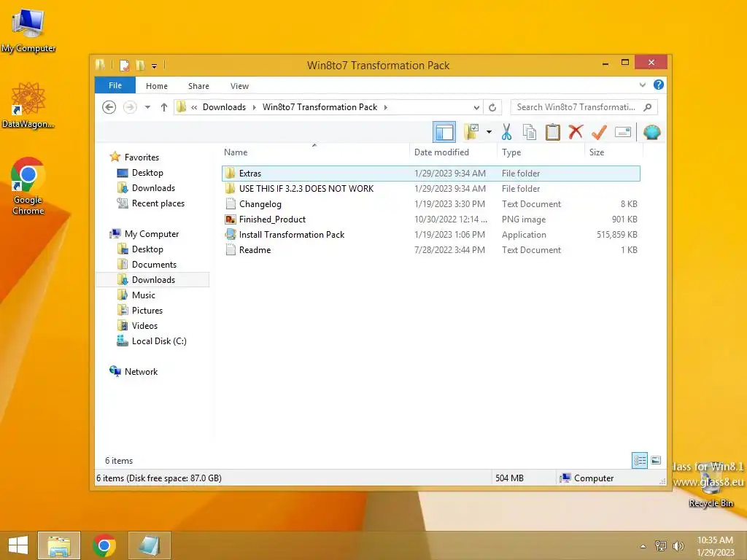Viewport: 747px width, 560px height.
Task: Open Chrome from the taskbar
Action: click(x=104, y=545)
